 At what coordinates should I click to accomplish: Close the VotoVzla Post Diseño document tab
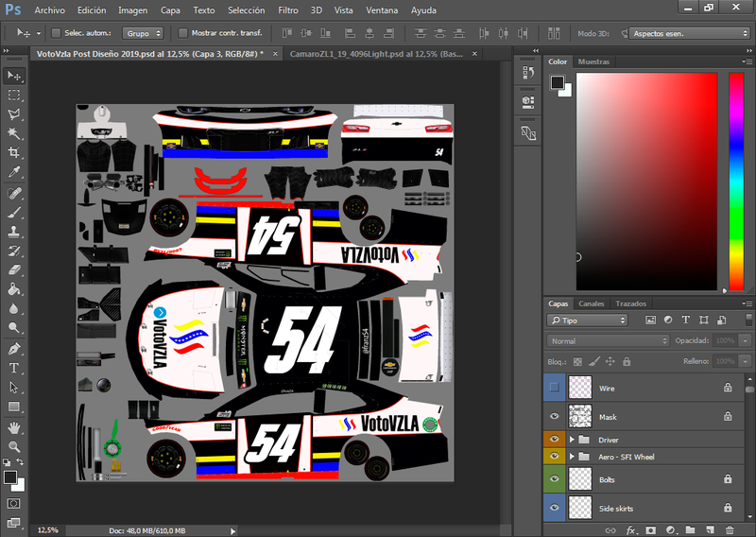(x=275, y=54)
